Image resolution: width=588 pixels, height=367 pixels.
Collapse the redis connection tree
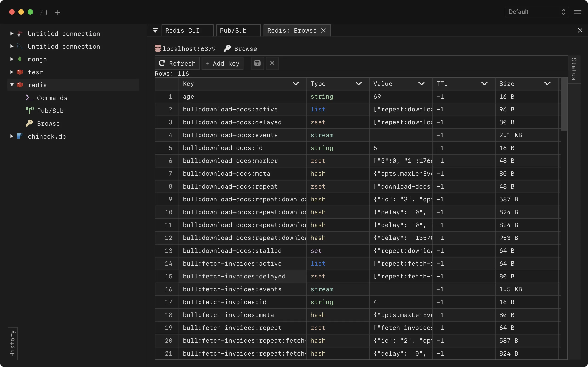[x=12, y=85]
